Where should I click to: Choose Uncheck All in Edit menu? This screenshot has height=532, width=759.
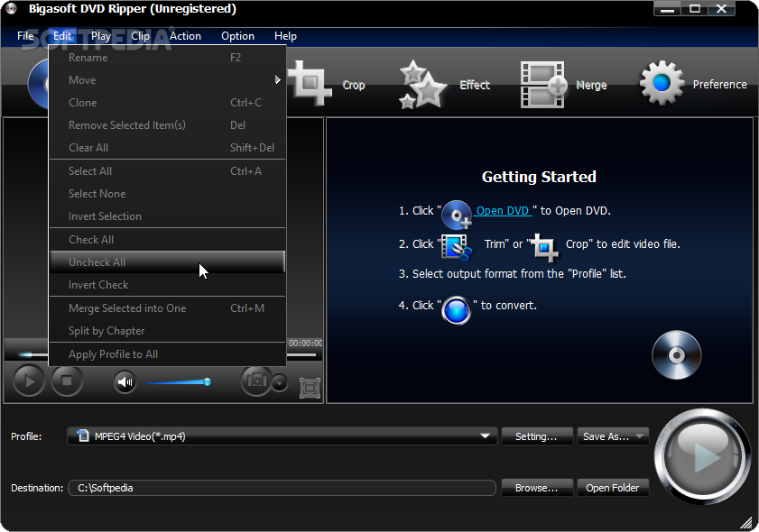(x=167, y=262)
